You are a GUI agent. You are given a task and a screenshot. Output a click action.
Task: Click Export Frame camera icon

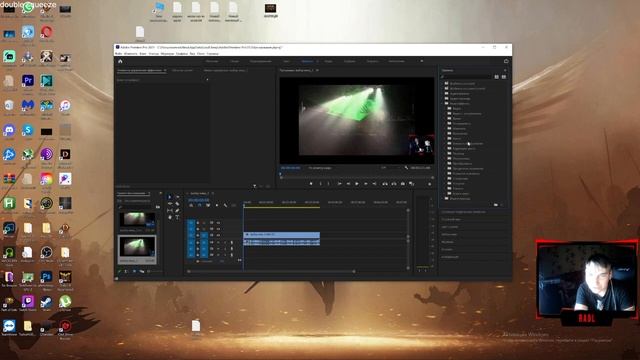coord(402,184)
